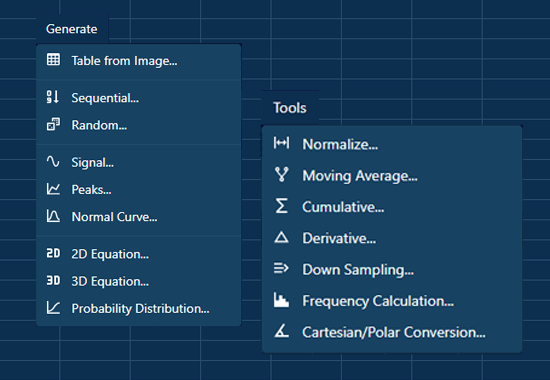The height and width of the screenshot is (380, 550).
Task: Click the 2D icon beside 2D Equation
Action: coord(53,253)
